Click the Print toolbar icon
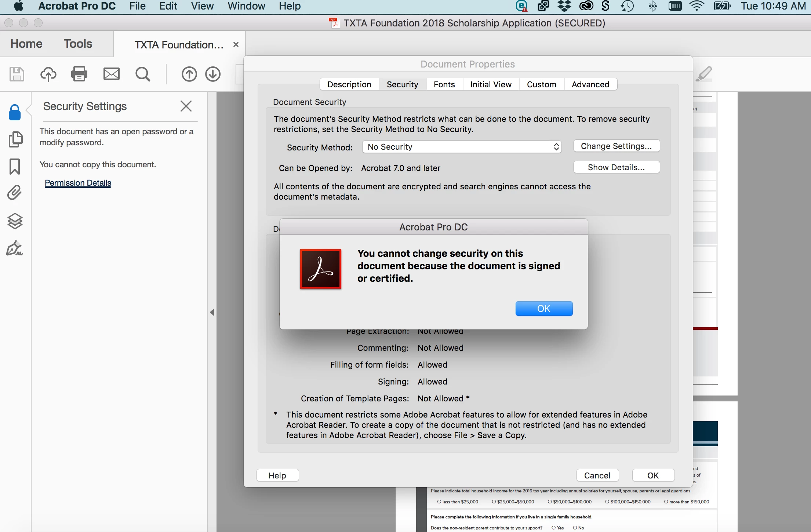 [x=79, y=74]
